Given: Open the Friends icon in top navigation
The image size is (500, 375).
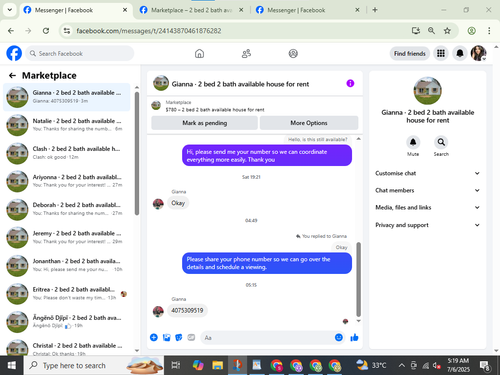Looking at the screenshot, I should click(x=246, y=53).
